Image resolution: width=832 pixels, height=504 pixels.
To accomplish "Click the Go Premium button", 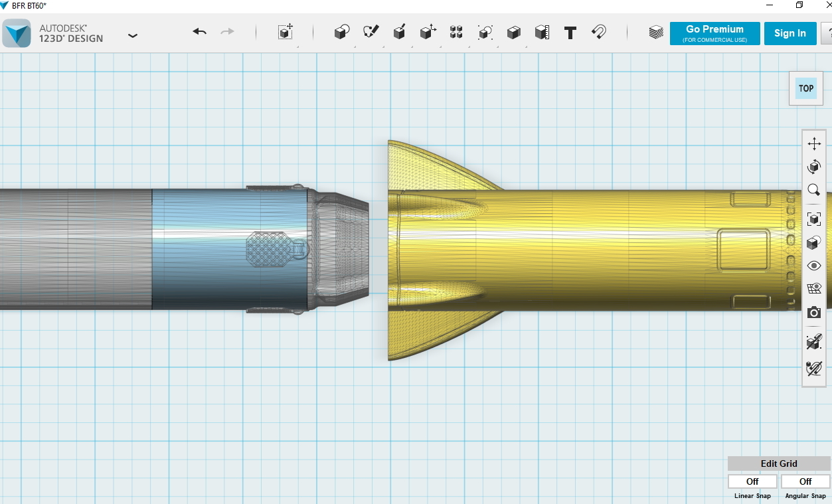I will tap(714, 33).
